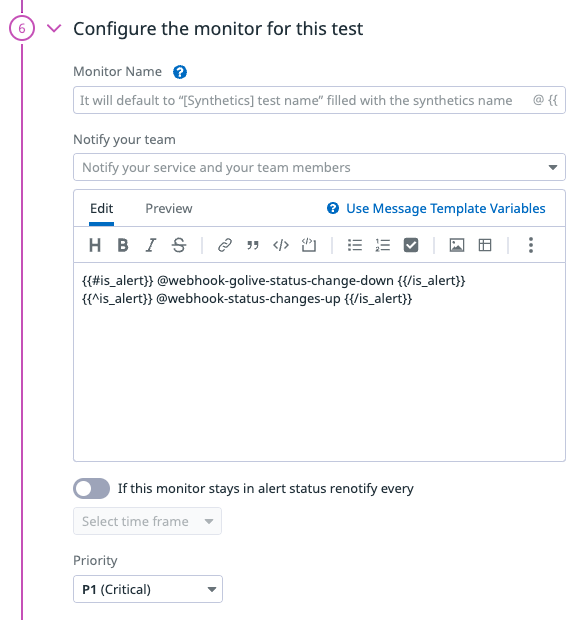The image size is (587, 620).
Task: Insert a block quote
Action: [x=253, y=245]
